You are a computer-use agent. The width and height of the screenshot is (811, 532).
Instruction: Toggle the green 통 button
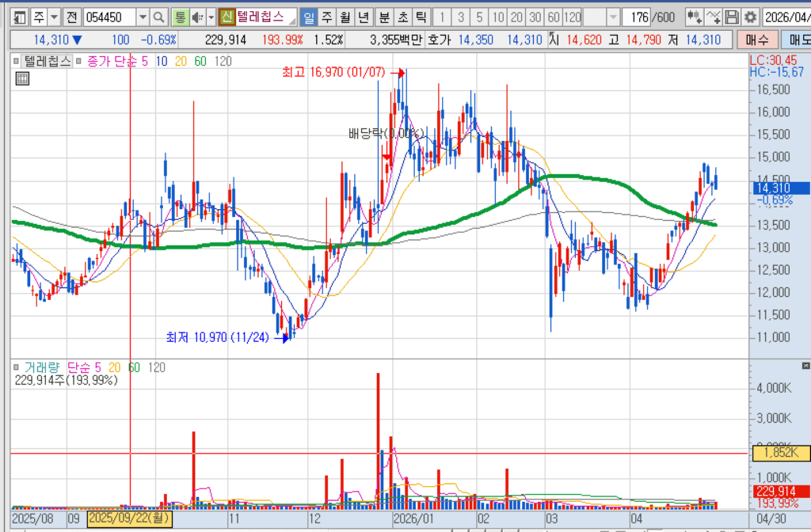tap(180, 17)
